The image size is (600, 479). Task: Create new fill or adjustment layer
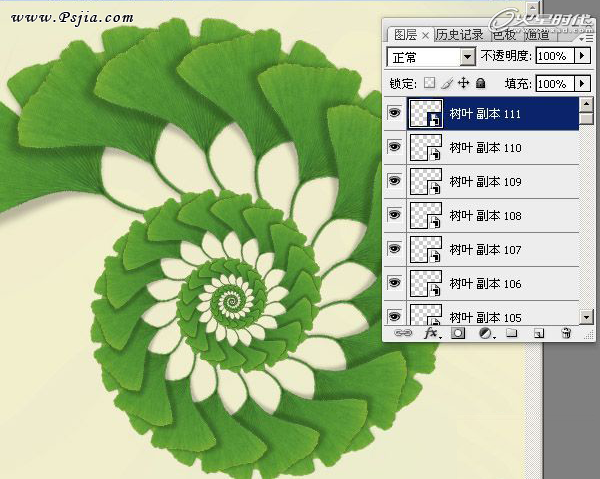pos(485,333)
